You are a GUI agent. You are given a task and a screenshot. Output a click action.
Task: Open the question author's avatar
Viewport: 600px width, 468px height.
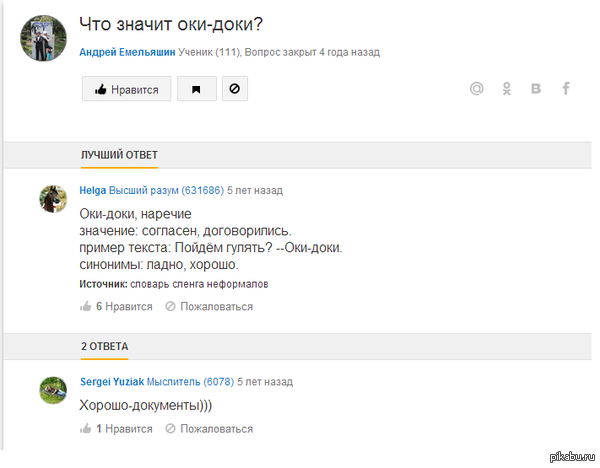[43, 38]
